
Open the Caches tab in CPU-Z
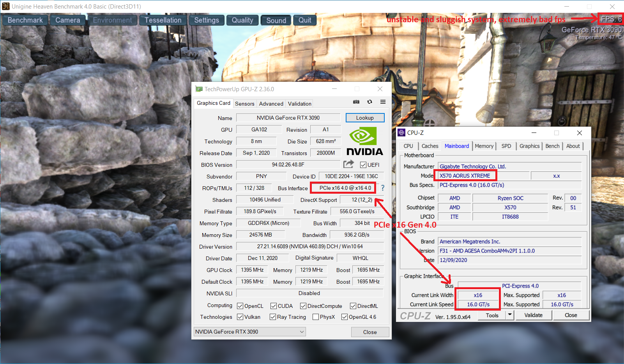click(430, 146)
